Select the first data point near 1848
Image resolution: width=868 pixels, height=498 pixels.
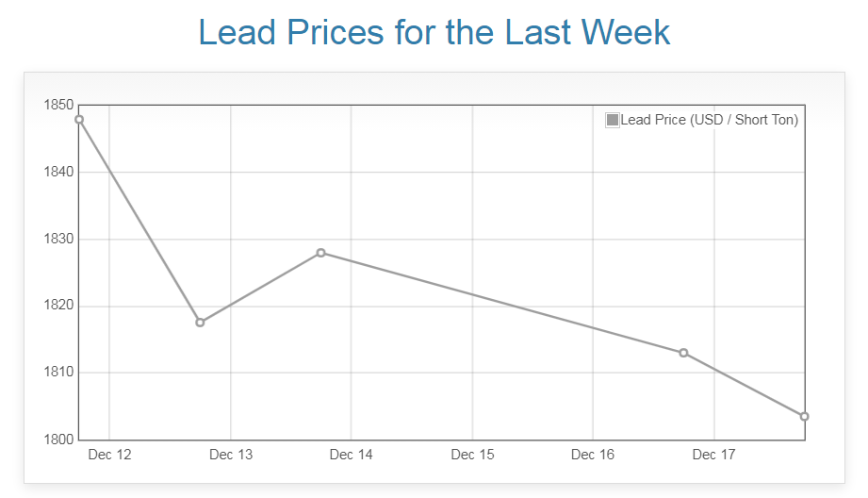pos(79,120)
